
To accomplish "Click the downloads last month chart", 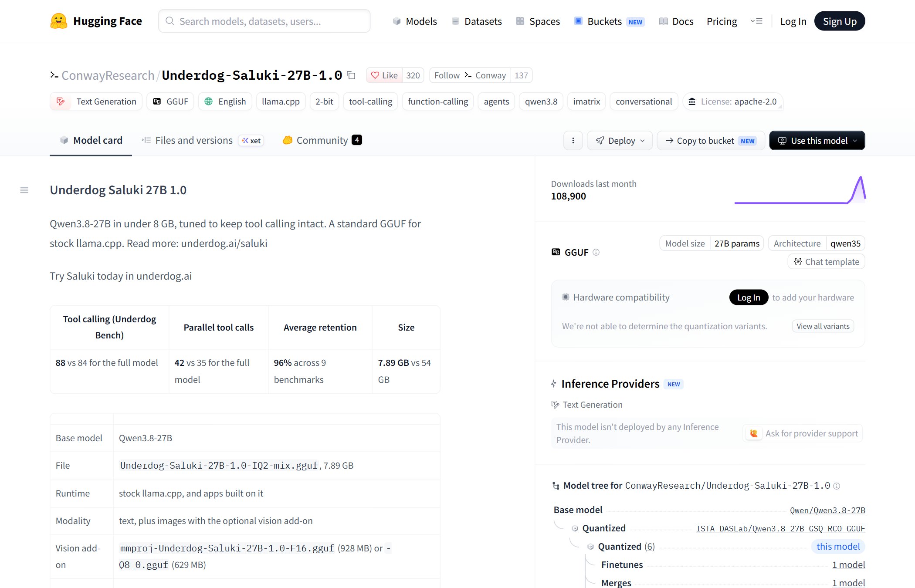I will tap(800, 190).
